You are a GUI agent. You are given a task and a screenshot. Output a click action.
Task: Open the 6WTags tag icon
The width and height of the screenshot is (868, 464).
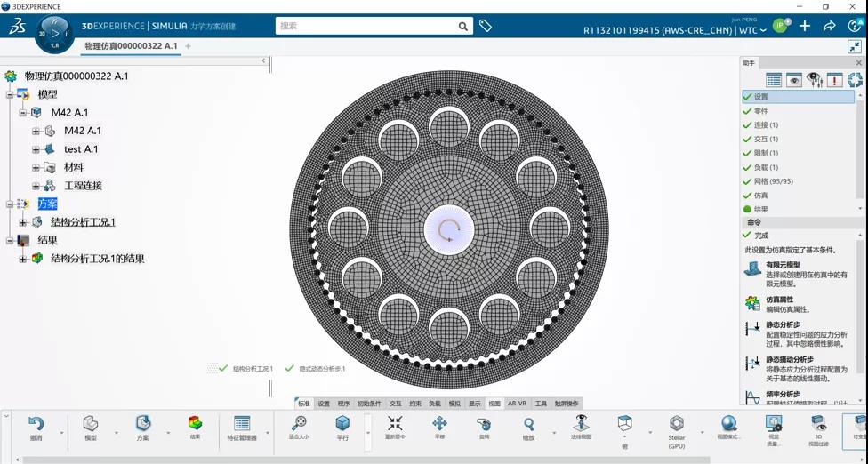tap(486, 26)
